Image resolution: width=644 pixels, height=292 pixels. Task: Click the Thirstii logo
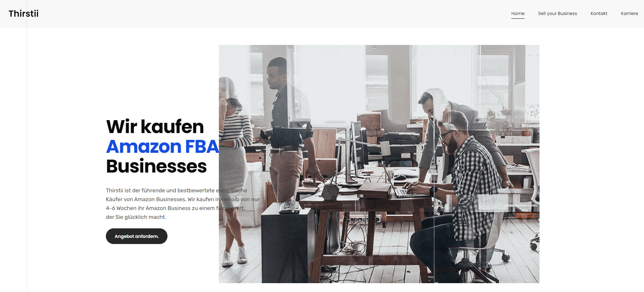tap(23, 14)
